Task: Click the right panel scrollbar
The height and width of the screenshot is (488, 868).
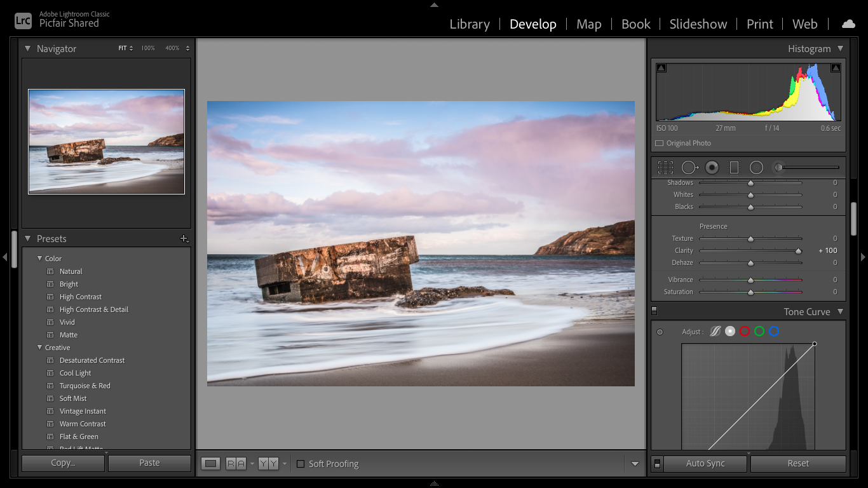Action: (853, 219)
